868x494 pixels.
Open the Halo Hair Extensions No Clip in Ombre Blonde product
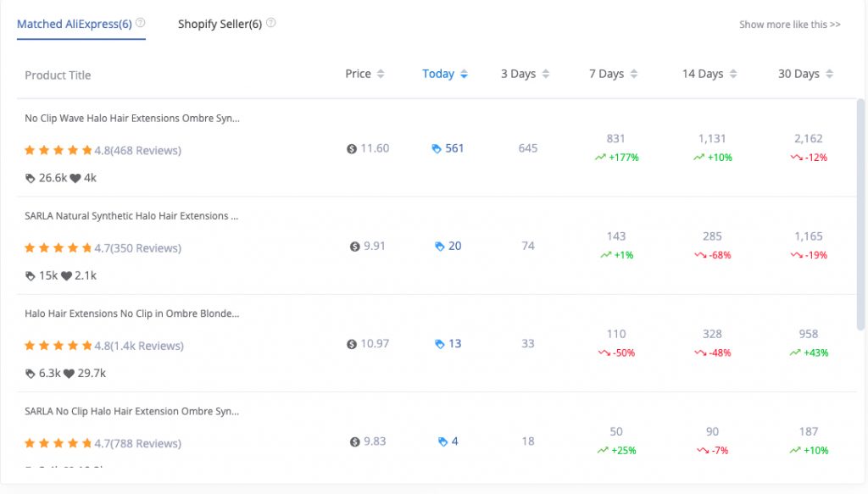click(131, 314)
